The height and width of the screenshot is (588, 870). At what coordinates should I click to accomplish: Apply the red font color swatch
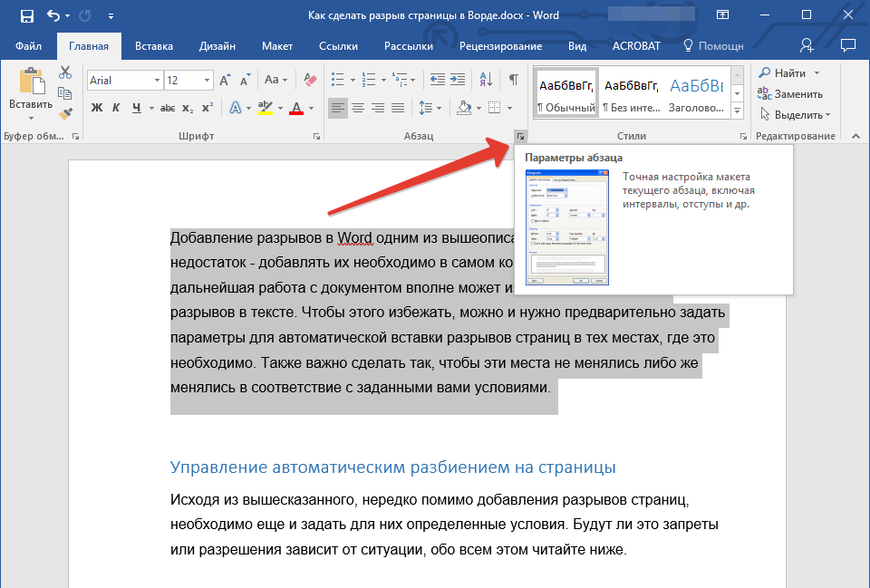295,109
